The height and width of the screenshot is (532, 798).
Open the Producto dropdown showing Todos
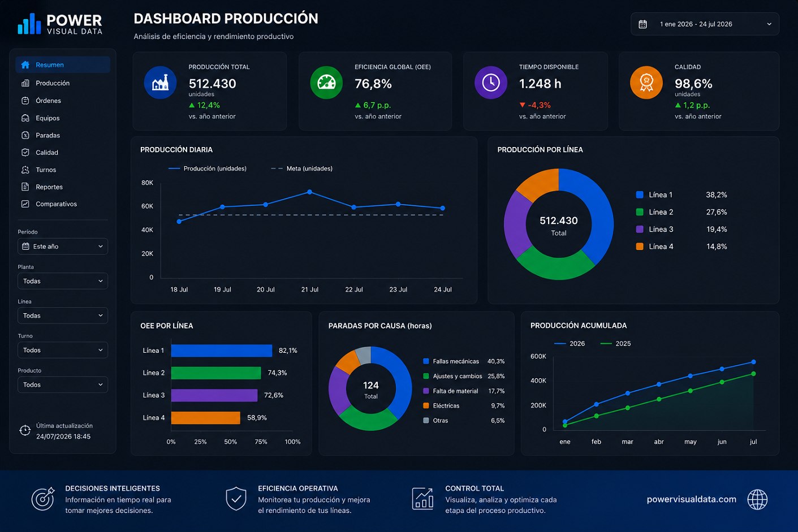pos(63,384)
